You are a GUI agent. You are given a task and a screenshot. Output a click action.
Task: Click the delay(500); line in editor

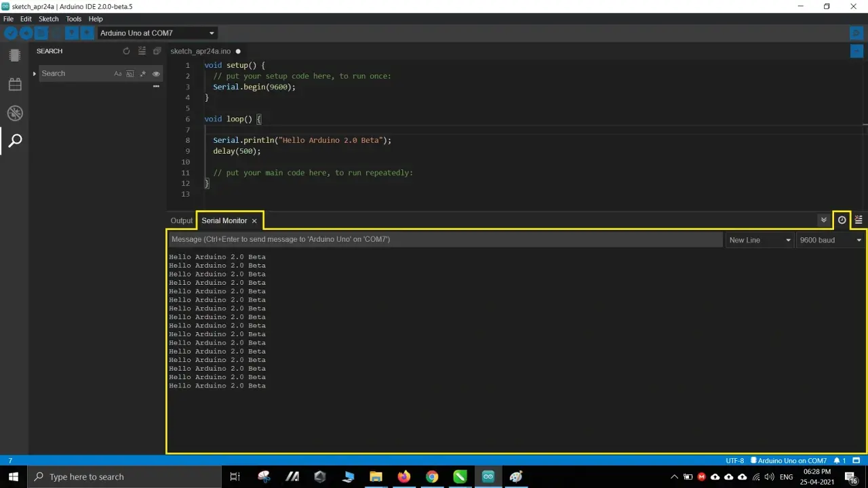237,151
